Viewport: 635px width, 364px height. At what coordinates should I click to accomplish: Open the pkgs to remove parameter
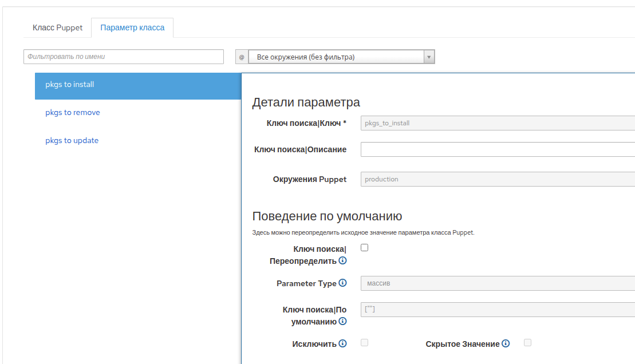click(x=73, y=113)
